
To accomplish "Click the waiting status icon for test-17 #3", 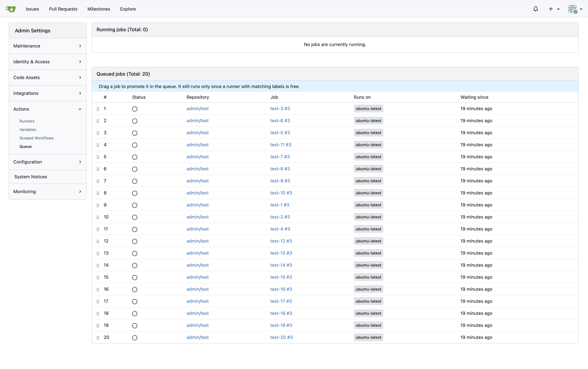I will pos(135,301).
